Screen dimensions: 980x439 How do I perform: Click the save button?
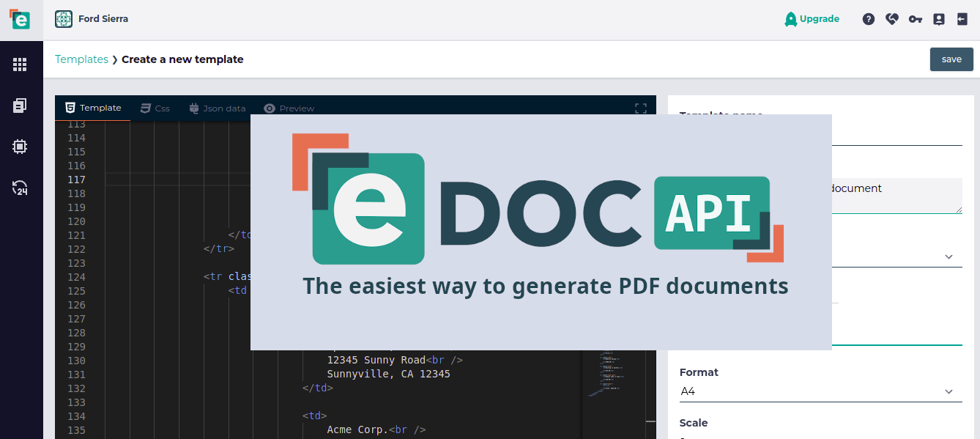pyautogui.click(x=951, y=59)
